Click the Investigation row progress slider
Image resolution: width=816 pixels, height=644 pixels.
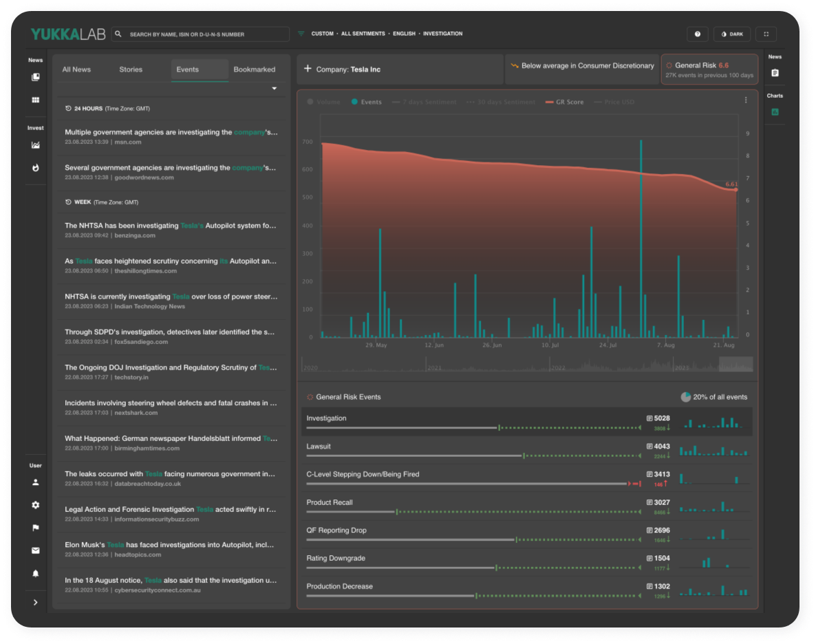tap(473, 428)
